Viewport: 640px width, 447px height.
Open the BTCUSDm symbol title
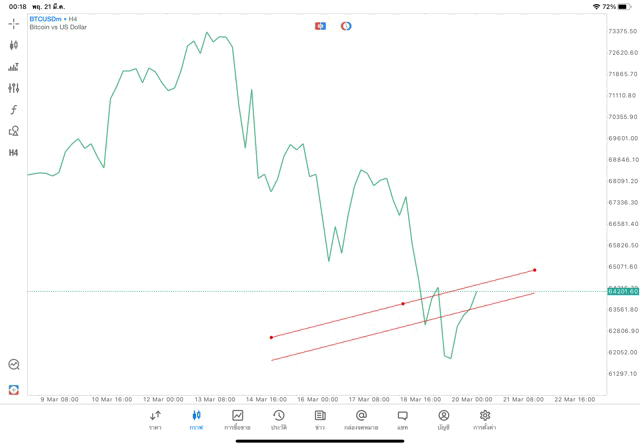pos(53,19)
